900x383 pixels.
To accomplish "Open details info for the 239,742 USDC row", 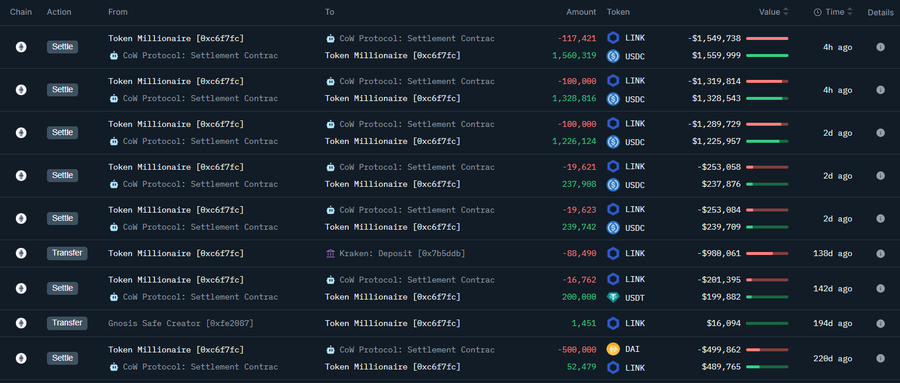I will pyautogui.click(x=880, y=218).
